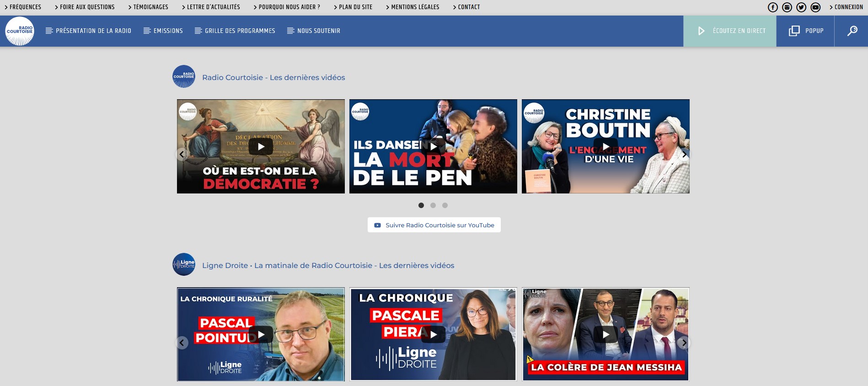This screenshot has height=386, width=868.
Task: Open 'La colère de Jean Messiha' video thumbnail
Action: click(x=605, y=334)
